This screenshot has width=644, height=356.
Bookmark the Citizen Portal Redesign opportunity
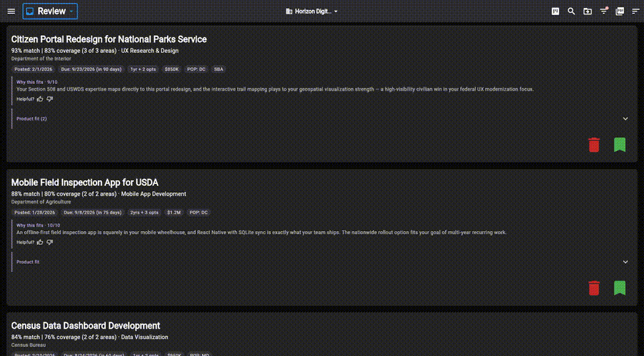[x=619, y=145]
